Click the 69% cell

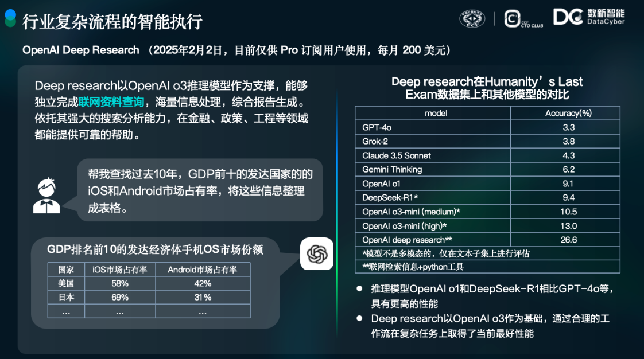[120, 298]
